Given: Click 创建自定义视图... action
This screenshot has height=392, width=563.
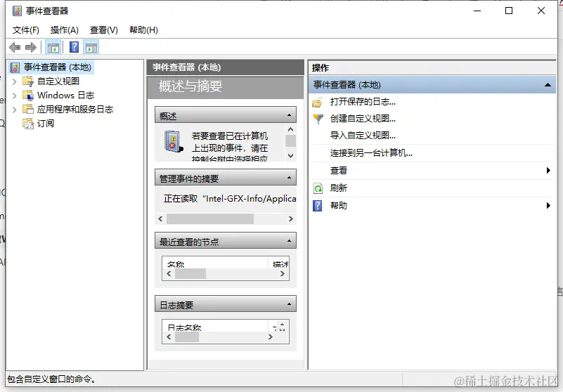Looking at the screenshot, I should pyautogui.click(x=363, y=119).
